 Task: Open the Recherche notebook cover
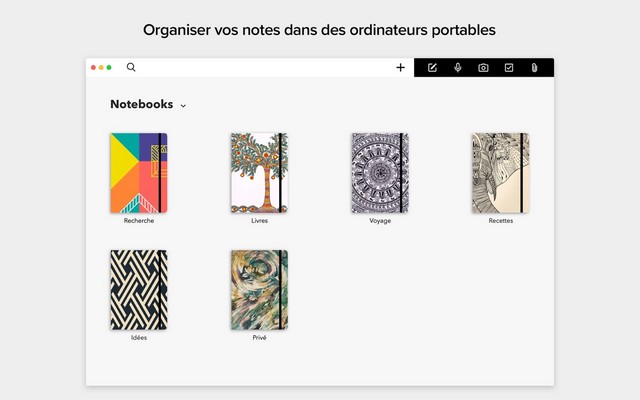point(139,173)
